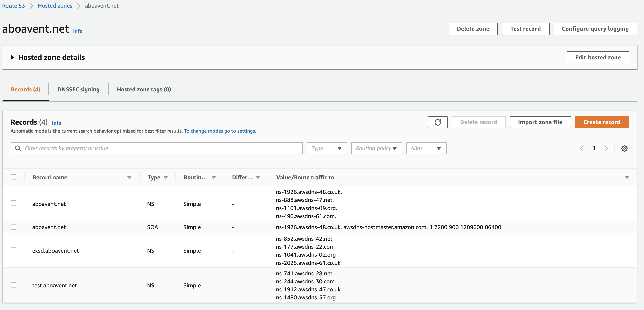Screen dimensions: 644x310
Task: Go to next page arrow
Action: click(606, 148)
